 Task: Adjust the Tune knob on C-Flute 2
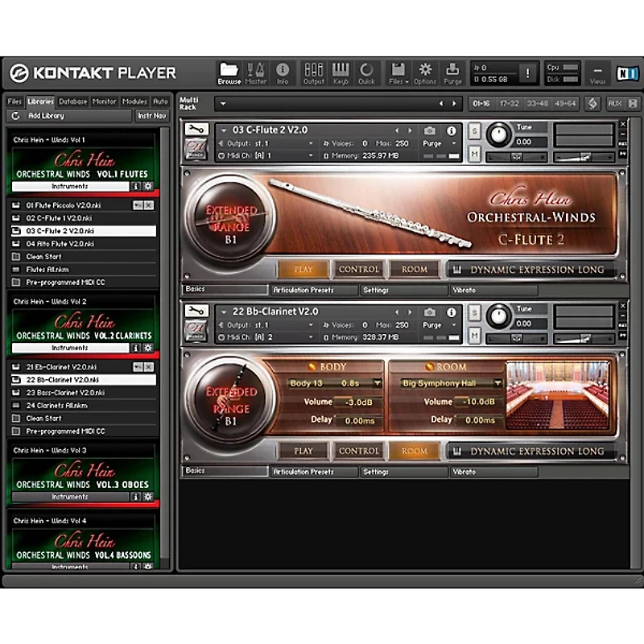point(499,134)
